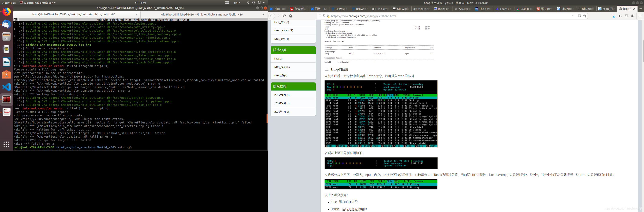Close the active htop Firefox tab
The width and height of the screenshot is (644, 212).
tap(634, 9)
